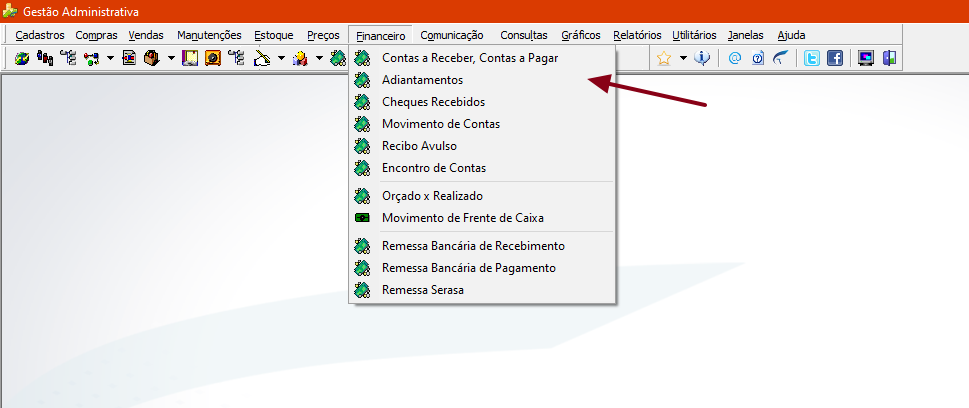
Task: Open the Compras menu
Action: pyautogui.click(x=96, y=35)
